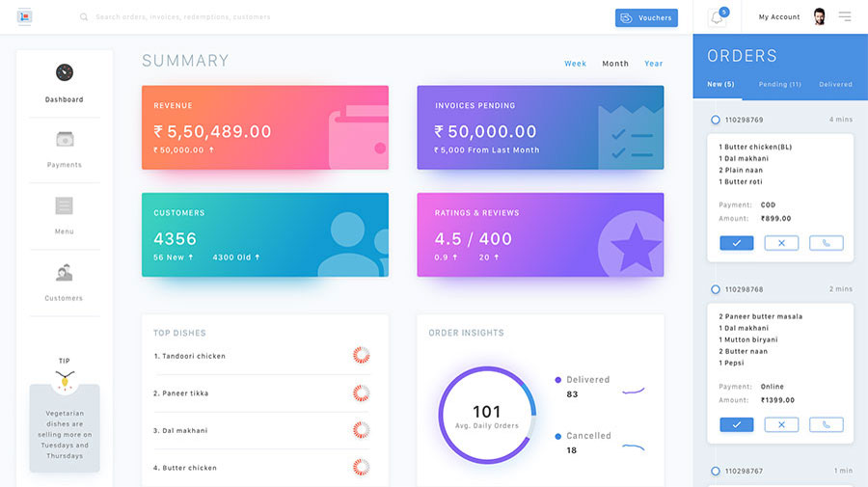Open the Menu section icon in sidebar

pos(64,205)
